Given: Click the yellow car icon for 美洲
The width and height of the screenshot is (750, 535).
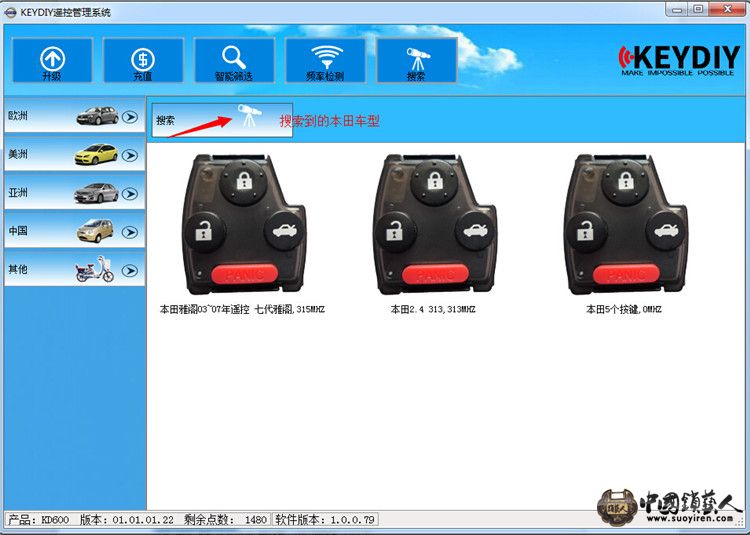Looking at the screenshot, I should 96,154.
